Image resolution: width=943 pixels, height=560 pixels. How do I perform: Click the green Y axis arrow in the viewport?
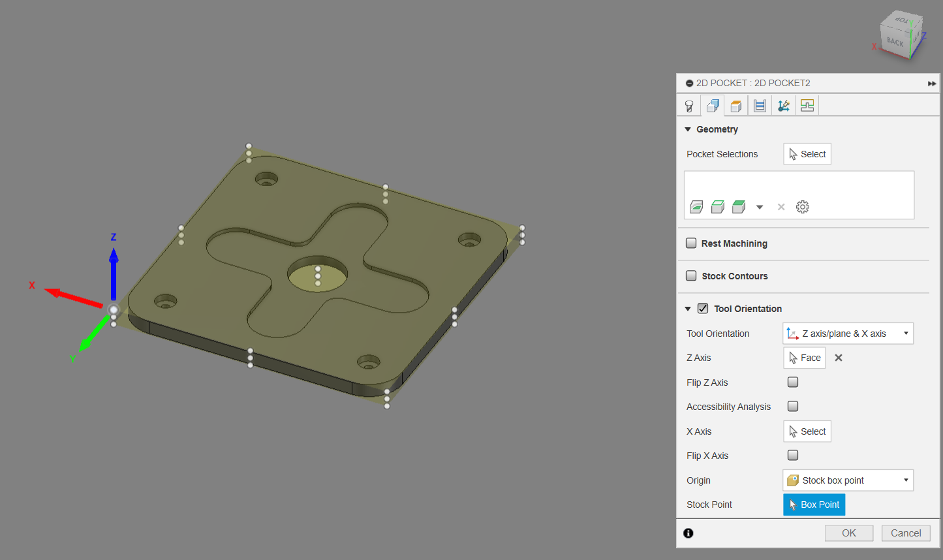[x=95, y=333]
